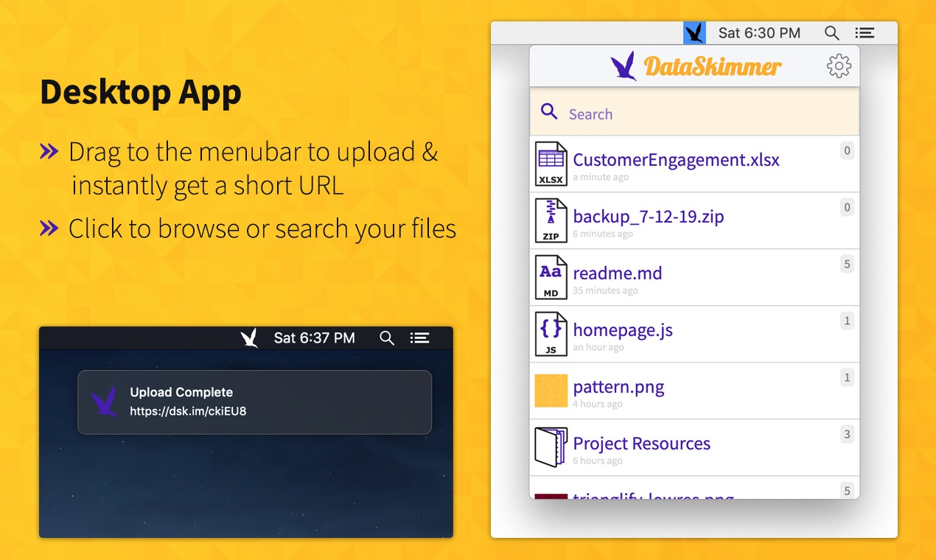
Task: Click the count badge on pattern.png
Action: click(848, 378)
